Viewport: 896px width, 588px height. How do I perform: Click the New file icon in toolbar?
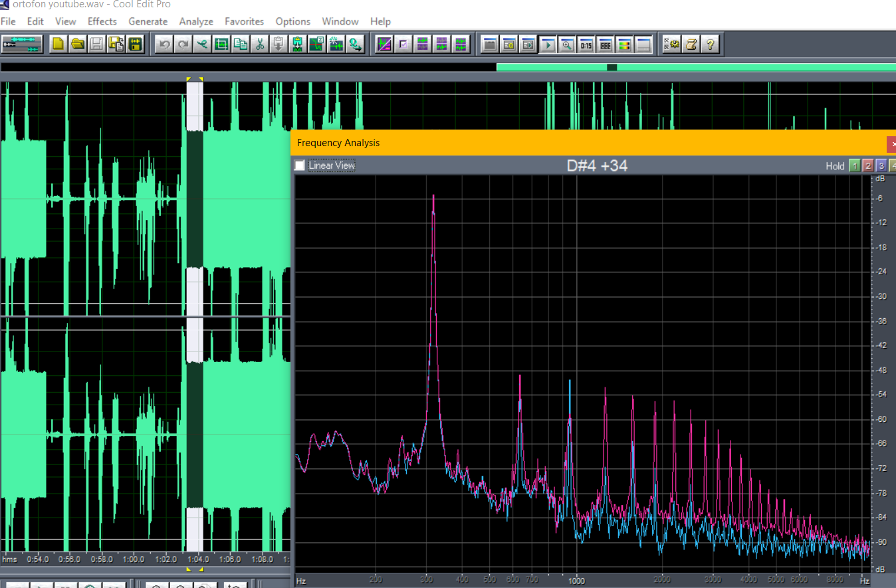tap(58, 45)
